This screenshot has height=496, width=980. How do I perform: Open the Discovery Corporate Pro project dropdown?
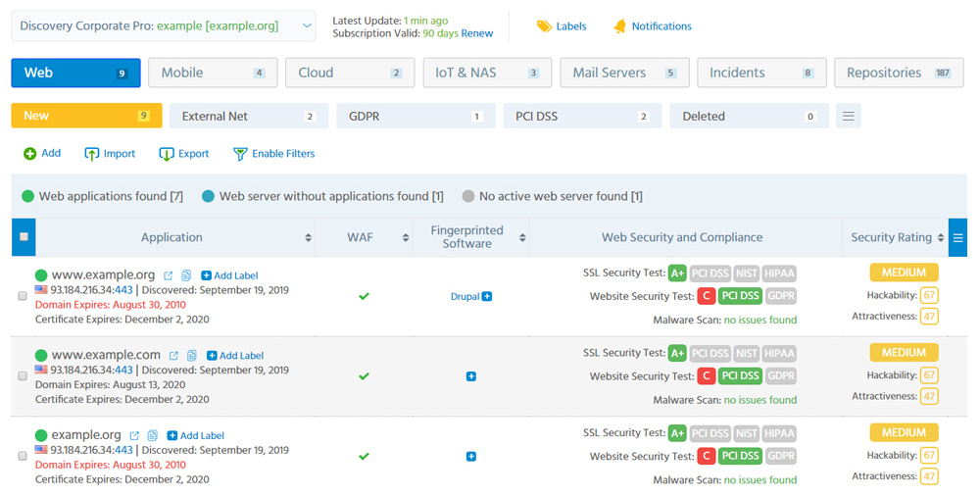164,26
